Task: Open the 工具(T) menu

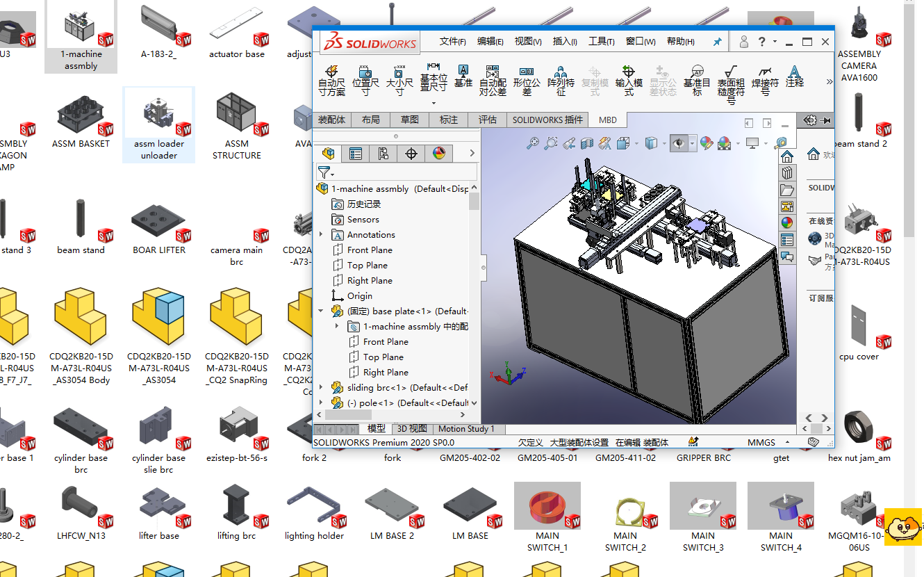Action: 601,42
